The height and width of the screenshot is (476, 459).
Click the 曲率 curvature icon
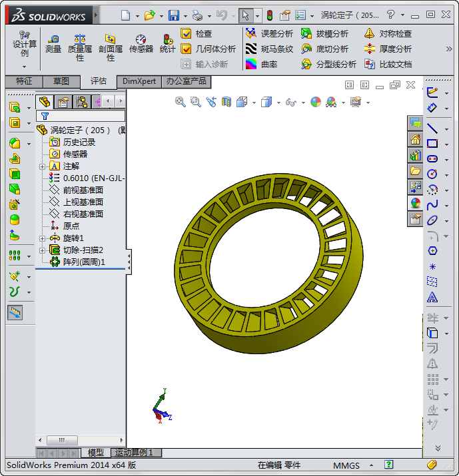click(251, 64)
